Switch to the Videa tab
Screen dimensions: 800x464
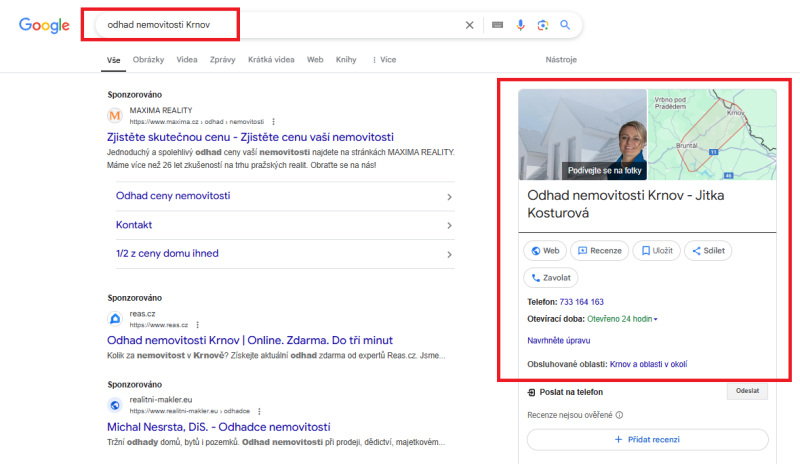[187, 60]
